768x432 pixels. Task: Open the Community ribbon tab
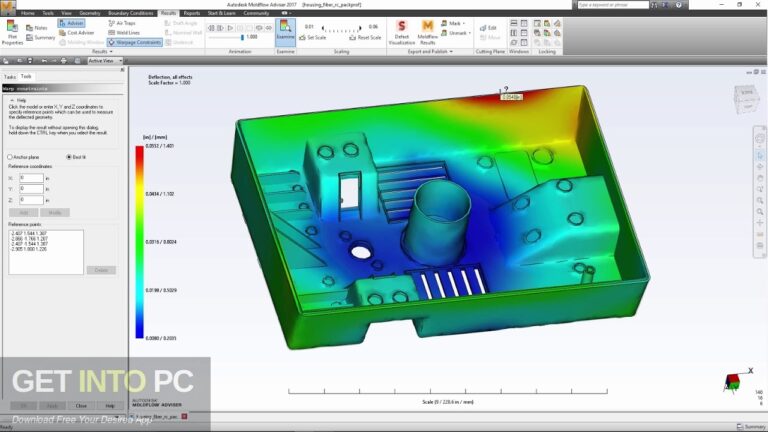(x=256, y=13)
